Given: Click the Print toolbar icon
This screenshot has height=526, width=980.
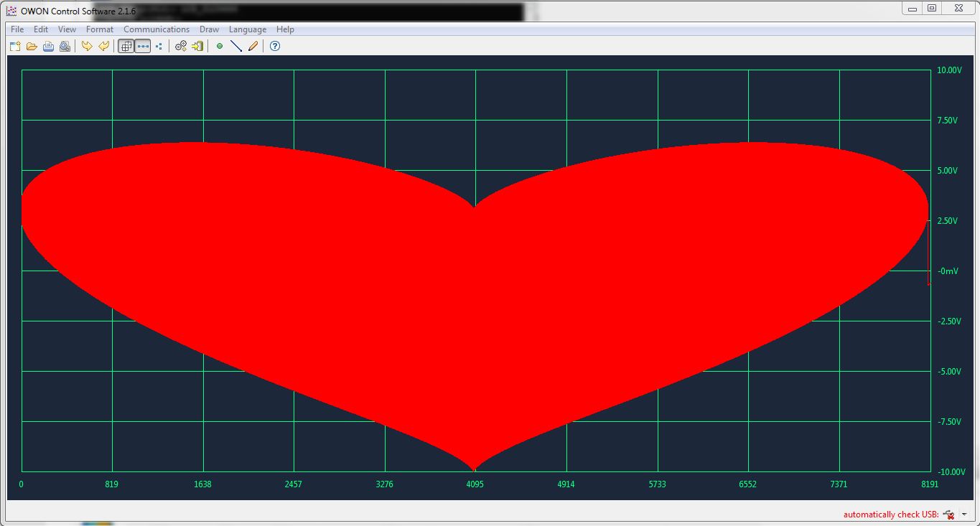Looking at the screenshot, I should click(48, 46).
